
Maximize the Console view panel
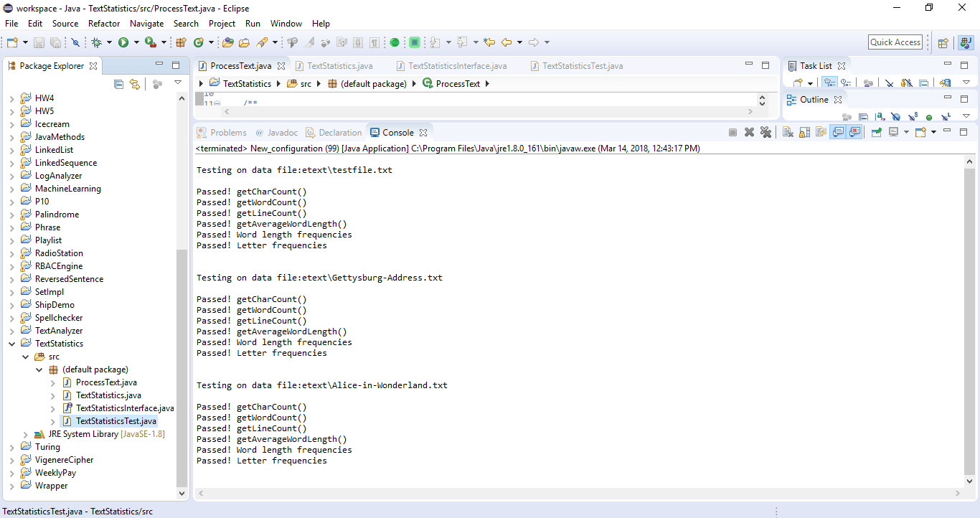point(963,132)
